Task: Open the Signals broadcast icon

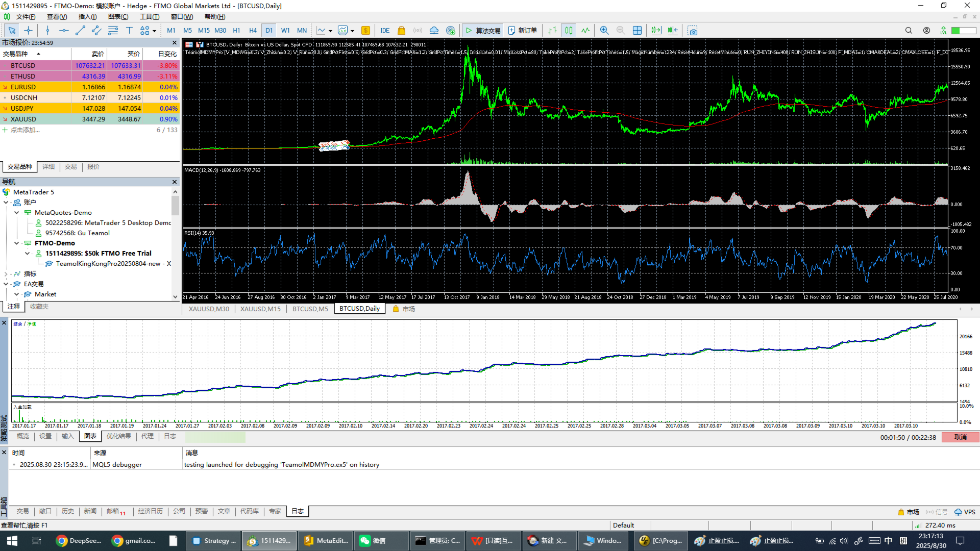Action: [418, 31]
